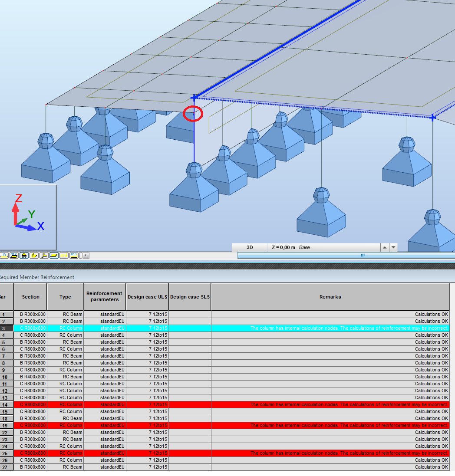Select the section shape display icon
The image size is (455, 476).
point(34,255)
